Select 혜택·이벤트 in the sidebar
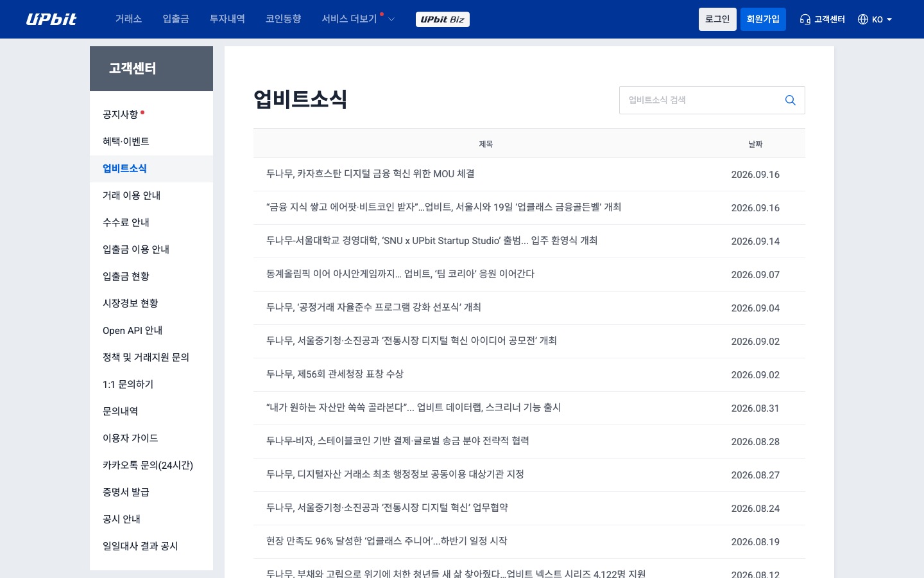Viewport: 924px width, 578px height. [151, 141]
